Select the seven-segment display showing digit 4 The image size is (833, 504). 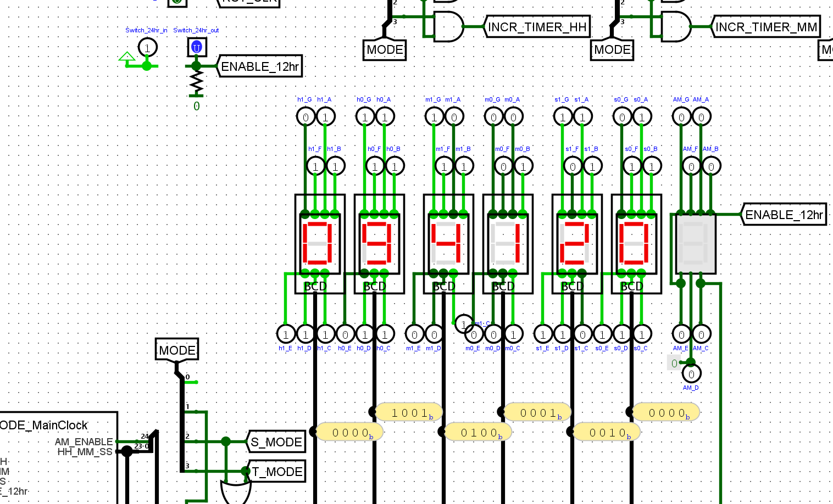click(x=448, y=243)
